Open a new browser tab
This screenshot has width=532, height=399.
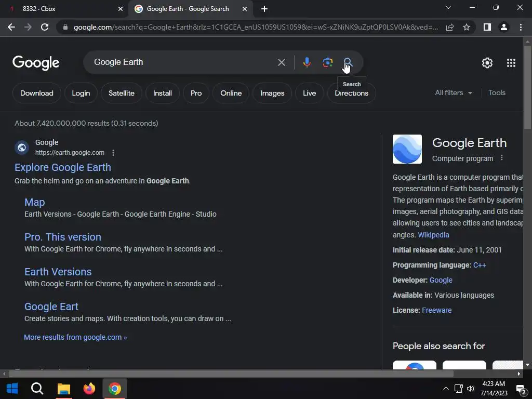coord(264,9)
